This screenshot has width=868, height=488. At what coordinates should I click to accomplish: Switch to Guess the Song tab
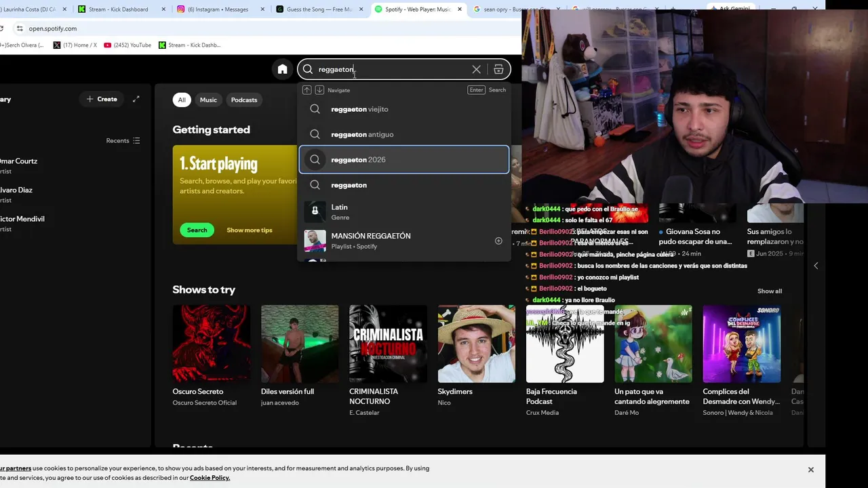tap(317, 9)
